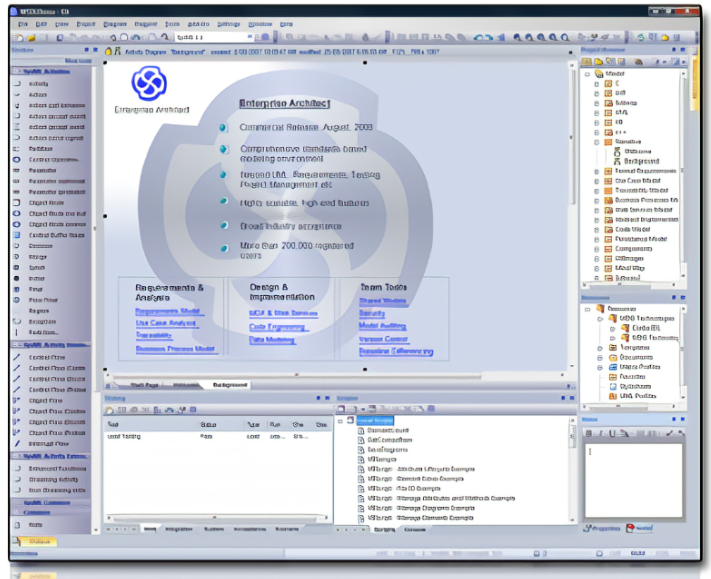This screenshot has width=711, height=579.
Task: Open the Version Control link
Action: coord(383,339)
